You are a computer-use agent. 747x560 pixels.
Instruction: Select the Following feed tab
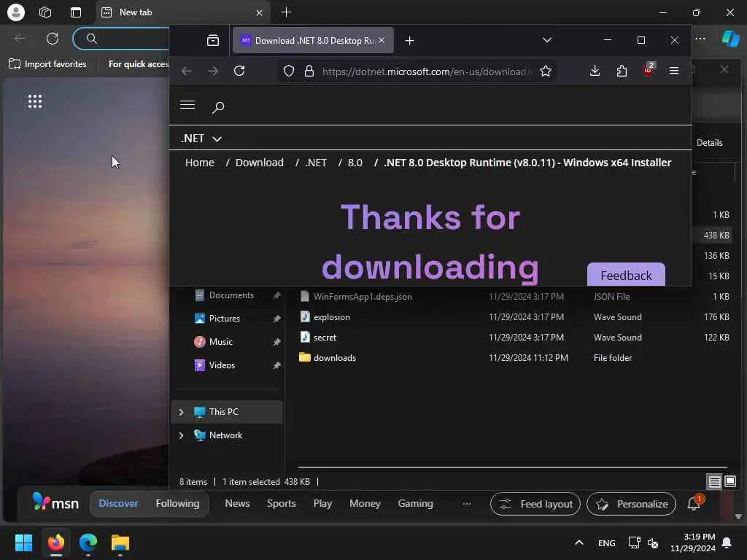point(178,503)
